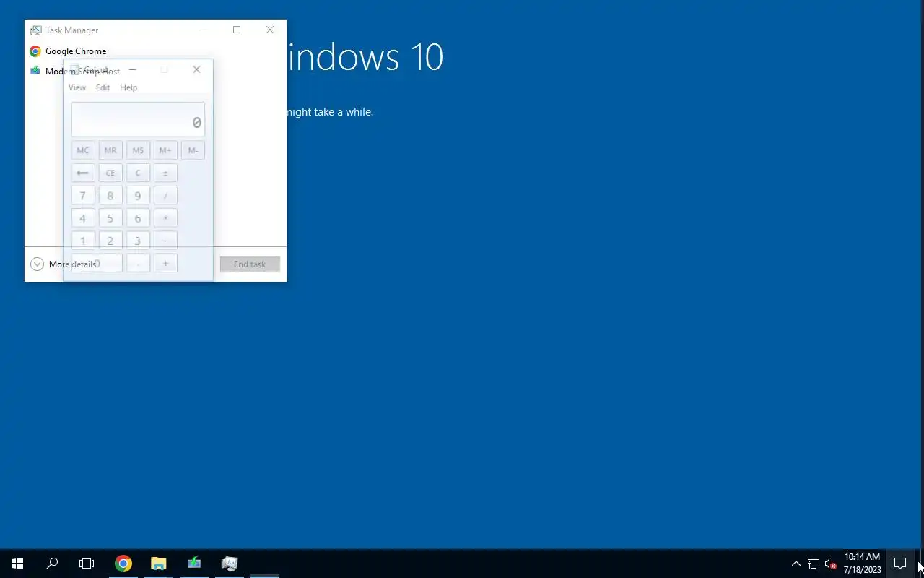This screenshot has height=578, width=924.
Task: Open network status tray icon
Action: pyautogui.click(x=814, y=564)
